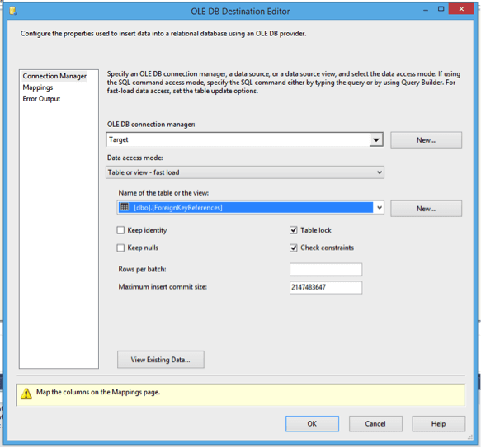481x448 pixels.
Task: Uncheck the Table lock option
Action: click(293, 230)
